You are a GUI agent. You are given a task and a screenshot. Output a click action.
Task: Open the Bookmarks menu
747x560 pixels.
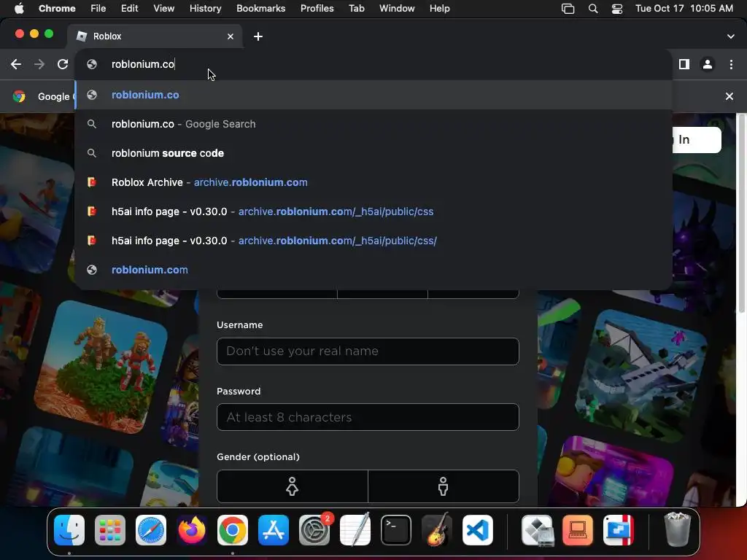(x=260, y=9)
